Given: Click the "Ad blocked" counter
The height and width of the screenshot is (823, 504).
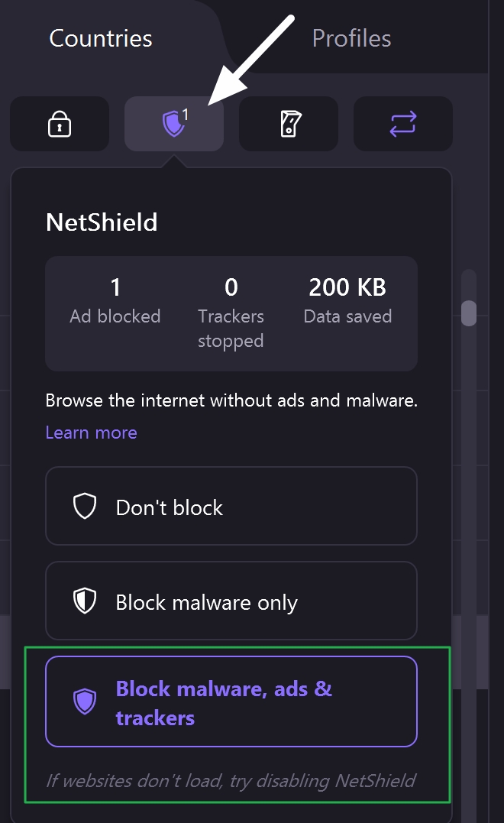Looking at the screenshot, I should click(x=115, y=301).
